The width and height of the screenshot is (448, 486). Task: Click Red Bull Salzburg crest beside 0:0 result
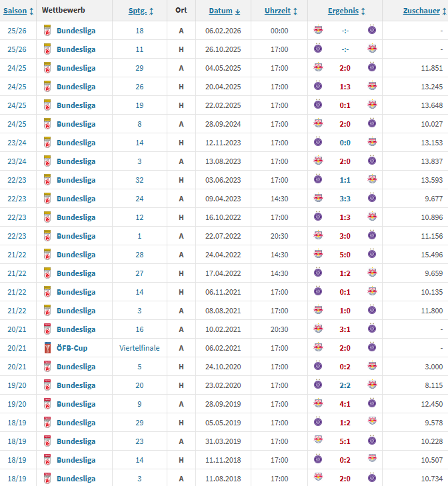tap(371, 143)
